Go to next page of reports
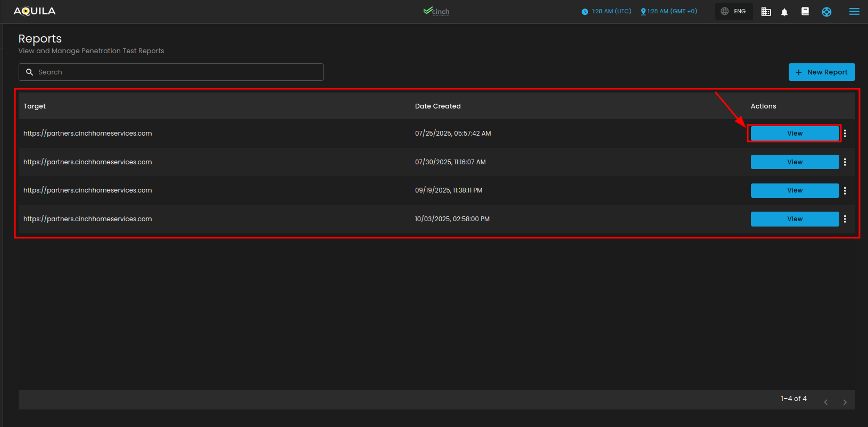The image size is (868, 427). (845, 402)
